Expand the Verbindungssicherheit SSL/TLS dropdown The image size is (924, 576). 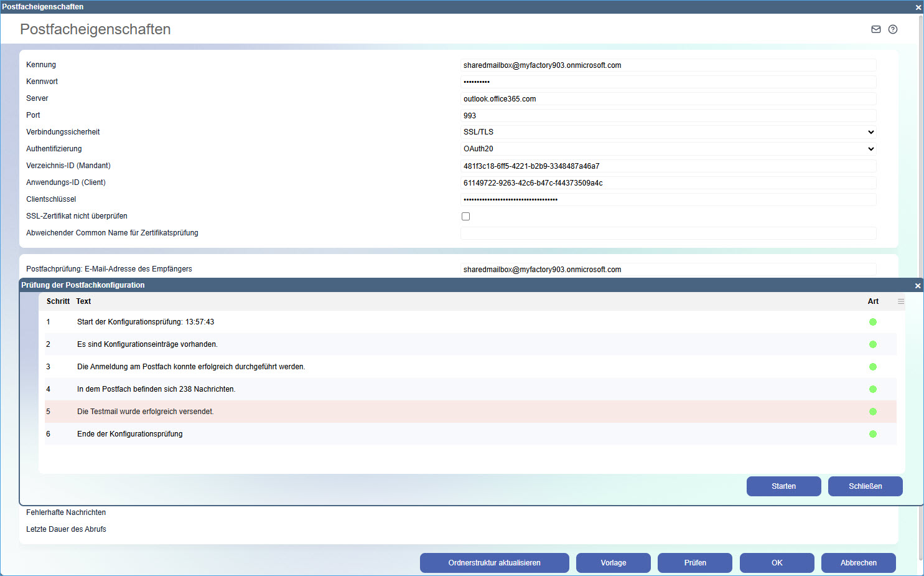pos(668,132)
